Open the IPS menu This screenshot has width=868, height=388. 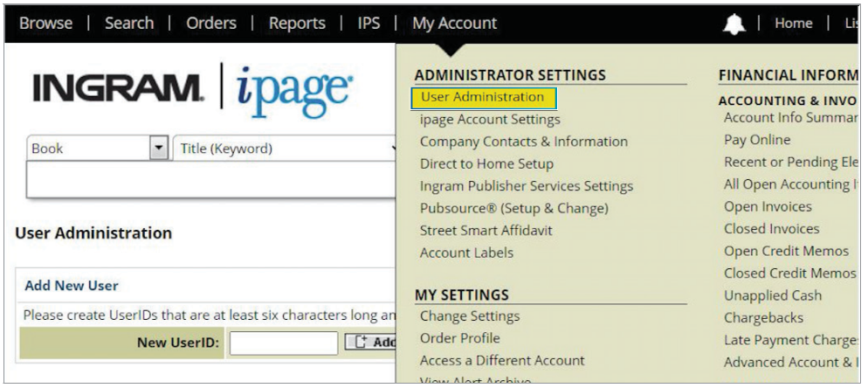click(369, 24)
